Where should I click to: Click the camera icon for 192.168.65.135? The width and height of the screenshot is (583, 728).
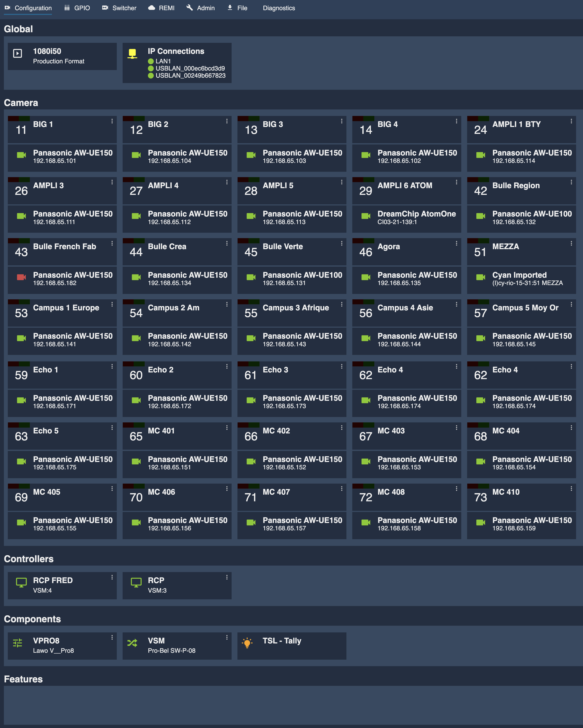[366, 277]
